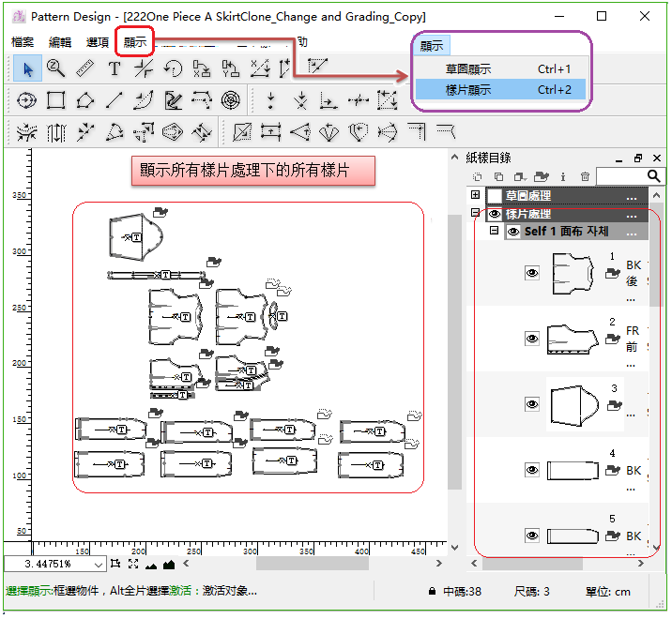Image resolution: width=672 pixels, height=619 pixels.
Task: Click the trash icon in pattern directory
Action: [x=585, y=176]
